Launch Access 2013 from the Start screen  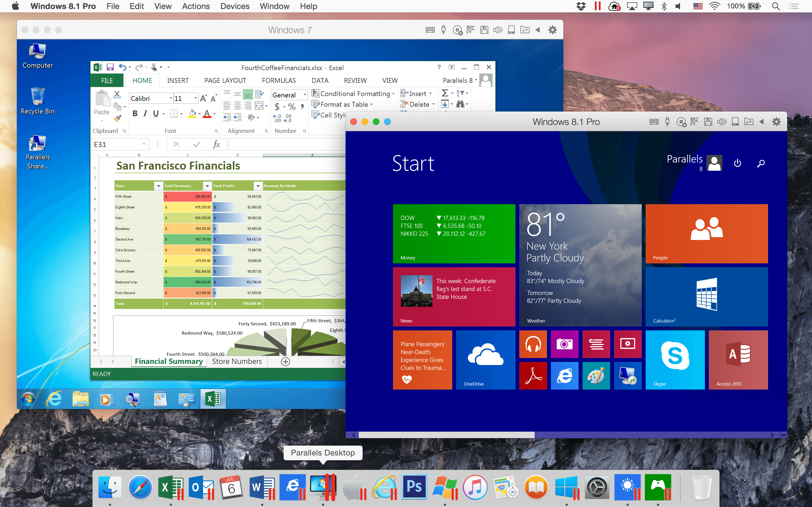click(738, 359)
